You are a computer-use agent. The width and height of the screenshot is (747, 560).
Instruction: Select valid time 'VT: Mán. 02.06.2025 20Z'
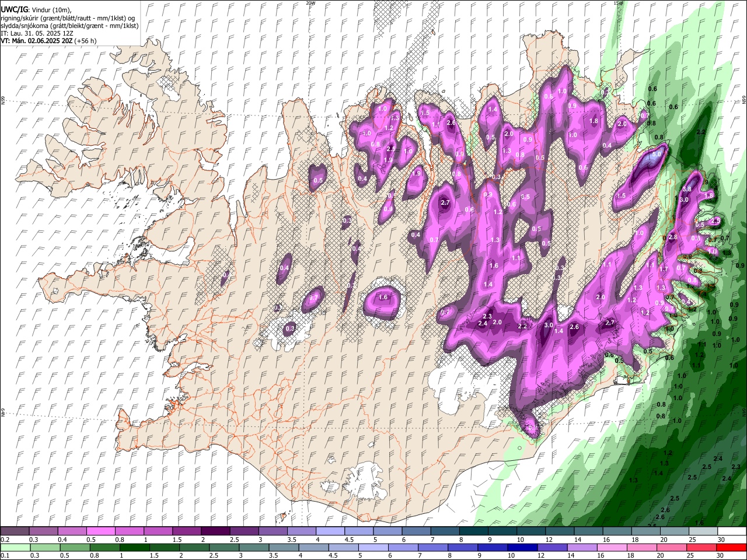click(36, 41)
